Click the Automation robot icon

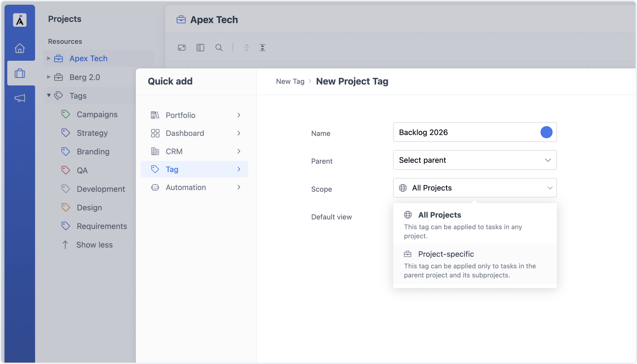pos(155,187)
